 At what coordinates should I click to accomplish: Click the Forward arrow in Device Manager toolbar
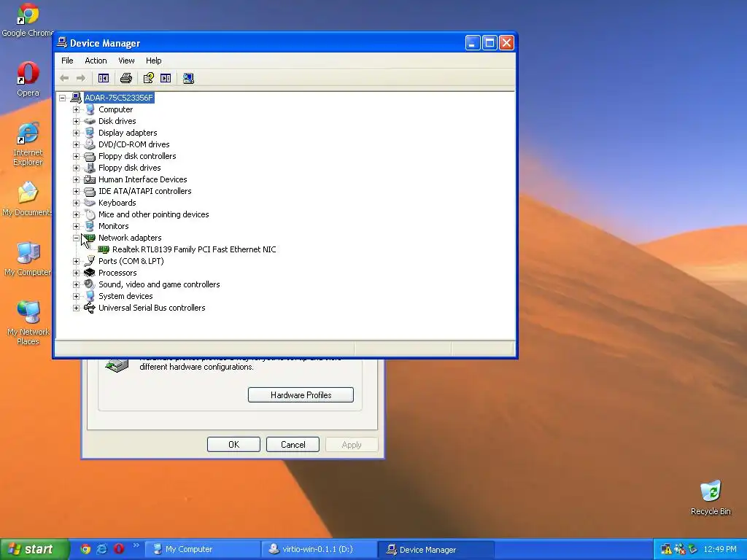(x=81, y=78)
